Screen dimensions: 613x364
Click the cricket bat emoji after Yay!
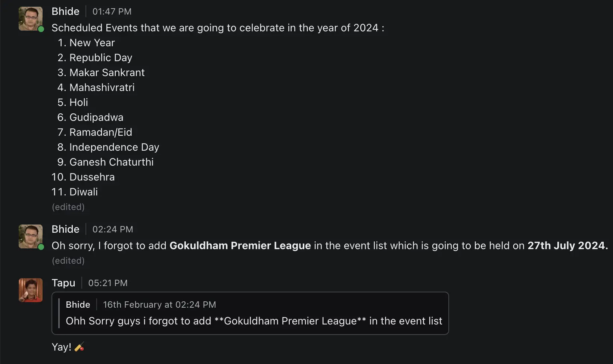79,347
